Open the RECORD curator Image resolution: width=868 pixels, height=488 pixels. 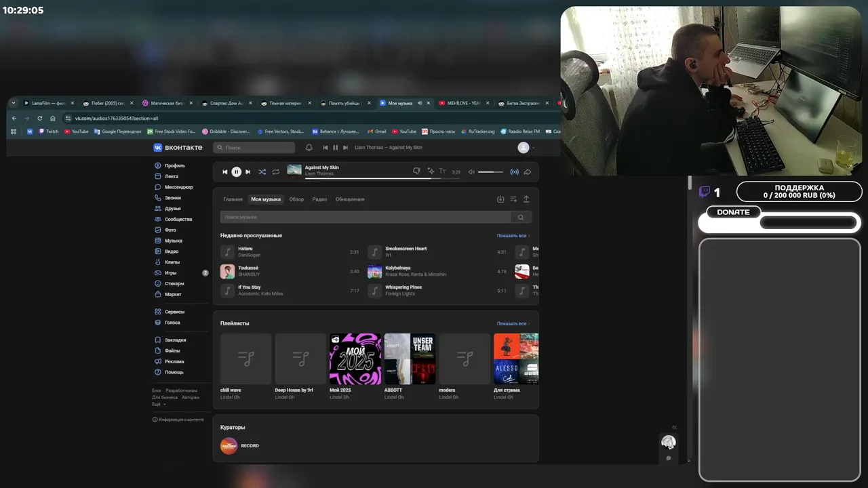click(240, 446)
